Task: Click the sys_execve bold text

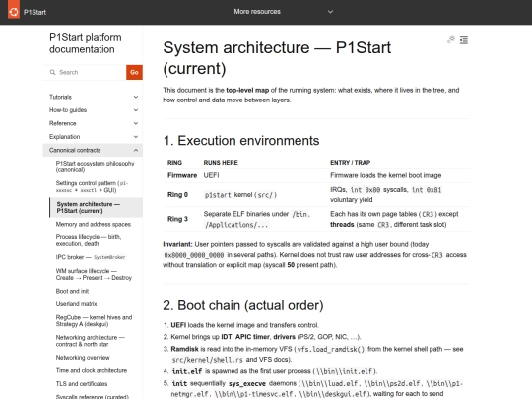Action: click(247, 384)
